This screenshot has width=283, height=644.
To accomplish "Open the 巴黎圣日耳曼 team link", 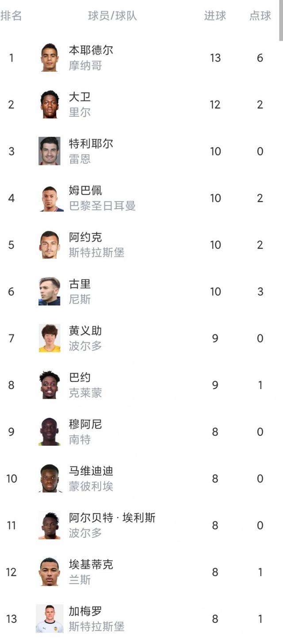I will (x=102, y=206).
